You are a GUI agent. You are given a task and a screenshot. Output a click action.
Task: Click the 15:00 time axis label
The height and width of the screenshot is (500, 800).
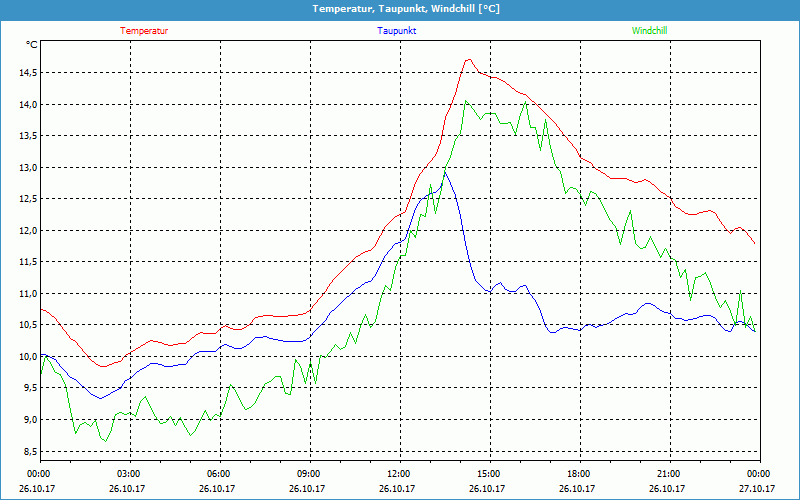click(490, 474)
